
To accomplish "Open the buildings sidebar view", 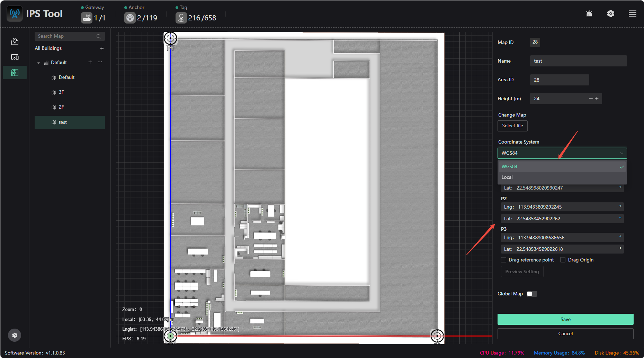I will point(15,73).
